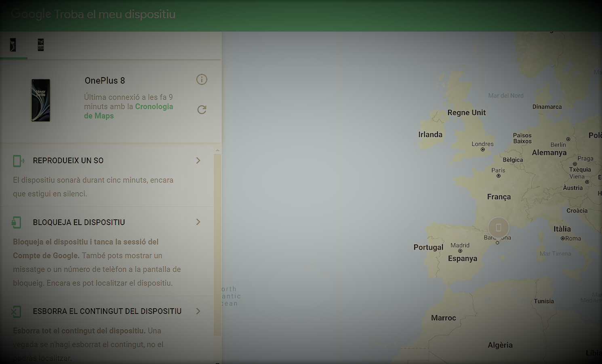Click the Espanya map label

point(463,259)
